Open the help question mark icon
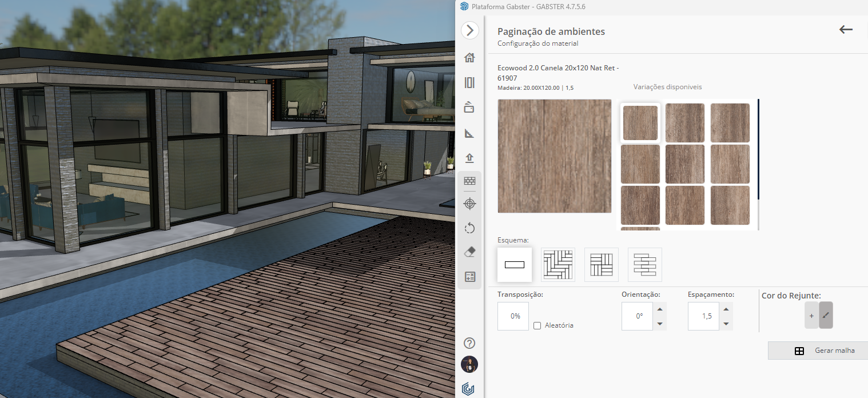868x398 pixels. coord(469,343)
